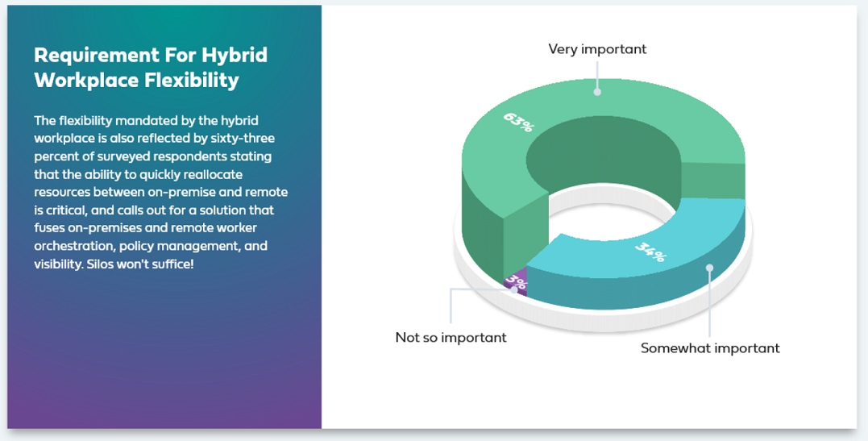
Task: Click the callout dot under 'Very important'
Action: tap(597, 92)
